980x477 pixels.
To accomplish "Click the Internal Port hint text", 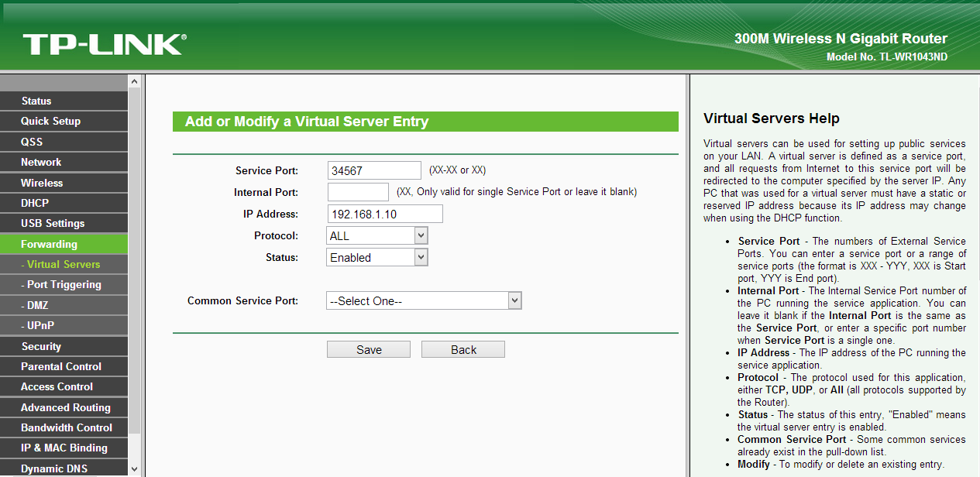I will (517, 192).
